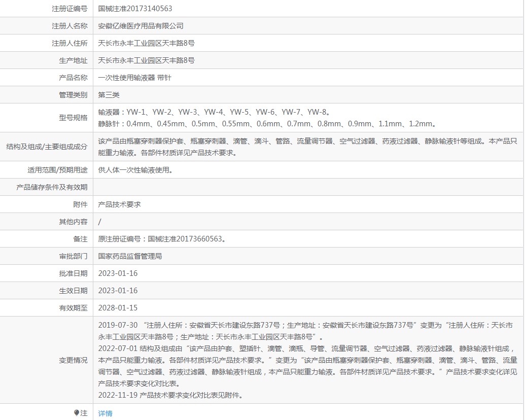Click the 2019-07-30 change record line
This screenshot has width=525, height=420.
click(305, 331)
